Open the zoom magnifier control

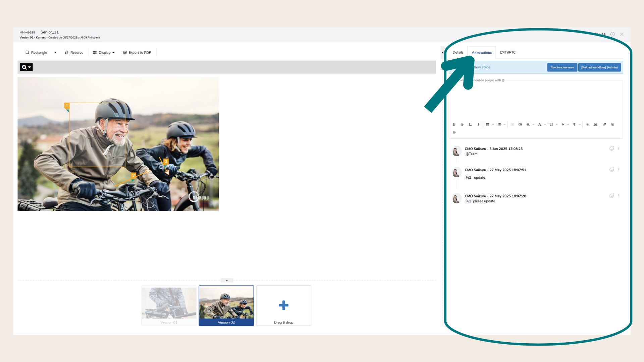[x=26, y=67]
